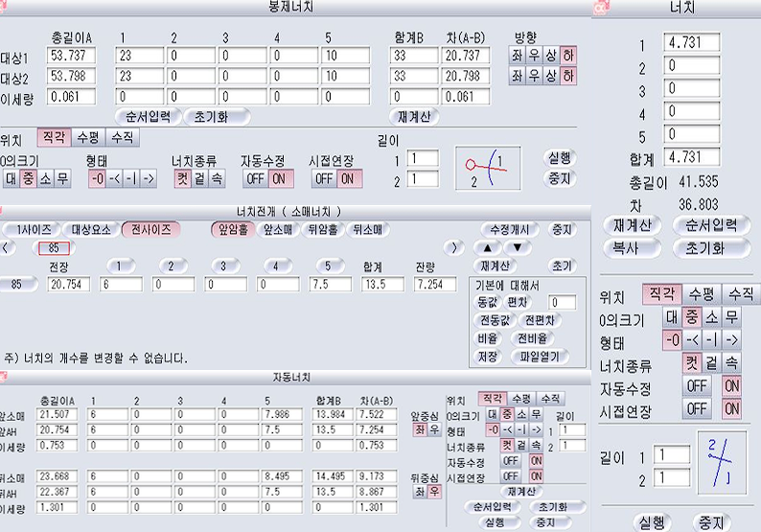Set 자동수정 to ON in right 너치 panel
Screen dimensions: 761x532
[x=731, y=385]
